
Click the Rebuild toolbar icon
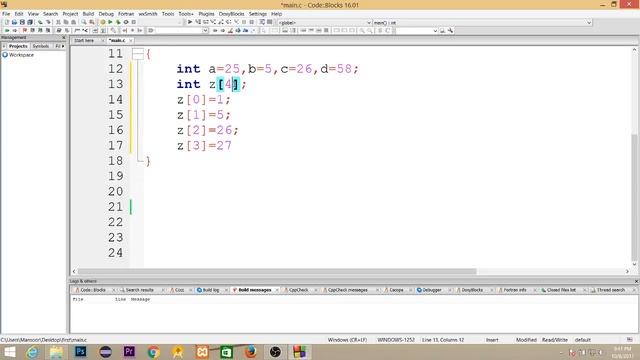coord(126,22)
